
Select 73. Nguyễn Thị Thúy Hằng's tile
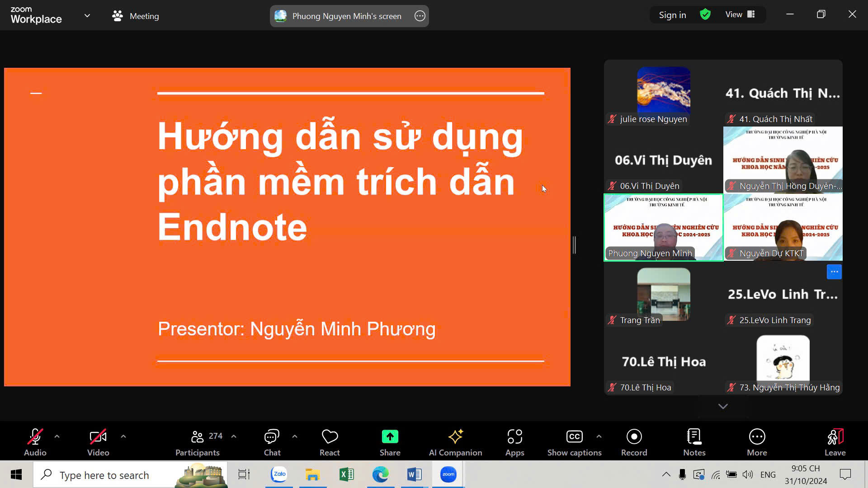pyautogui.click(x=783, y=361)
